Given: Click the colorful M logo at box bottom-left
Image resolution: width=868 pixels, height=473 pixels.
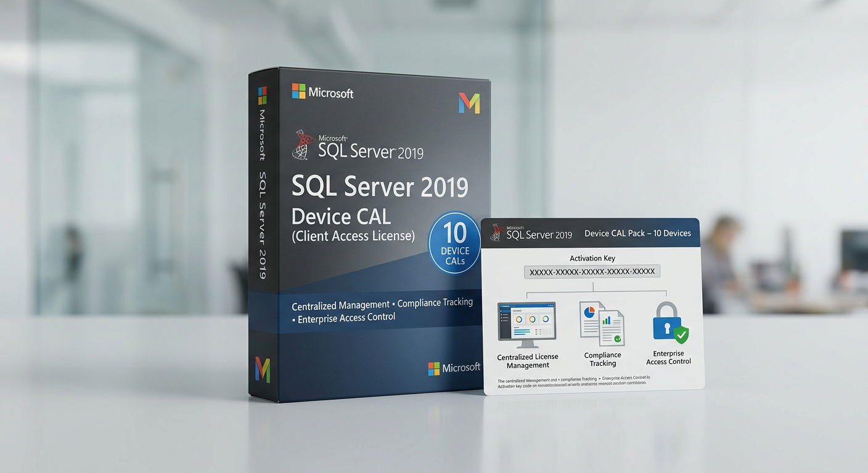Looking at the screenshot, I should pos(263,368).
